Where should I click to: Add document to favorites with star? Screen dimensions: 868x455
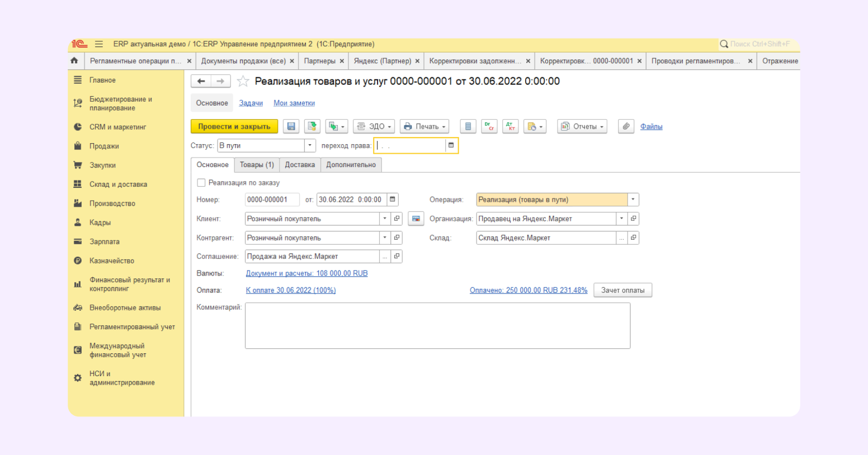pos(243,82)
